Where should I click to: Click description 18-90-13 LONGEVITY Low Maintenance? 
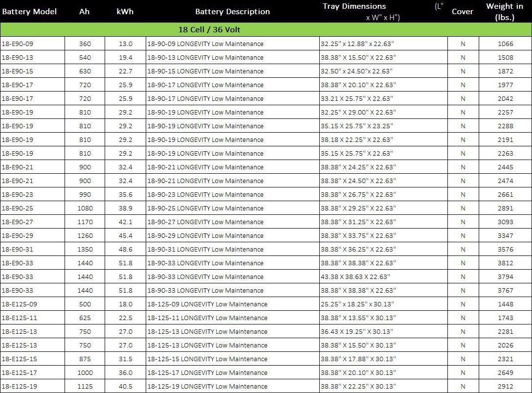pos(205,57)
